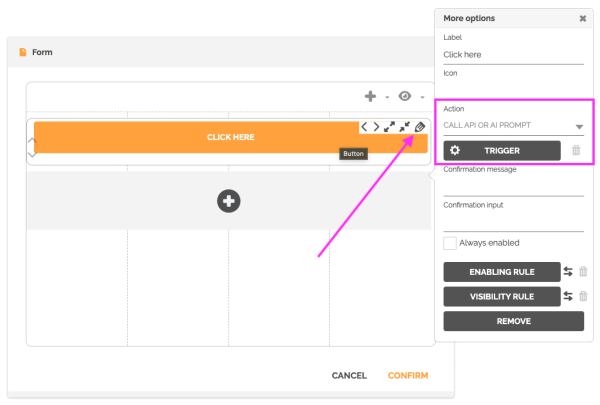Click the TRIGGER button
This screenshot has height=405, width=600.
pos(502,150)
